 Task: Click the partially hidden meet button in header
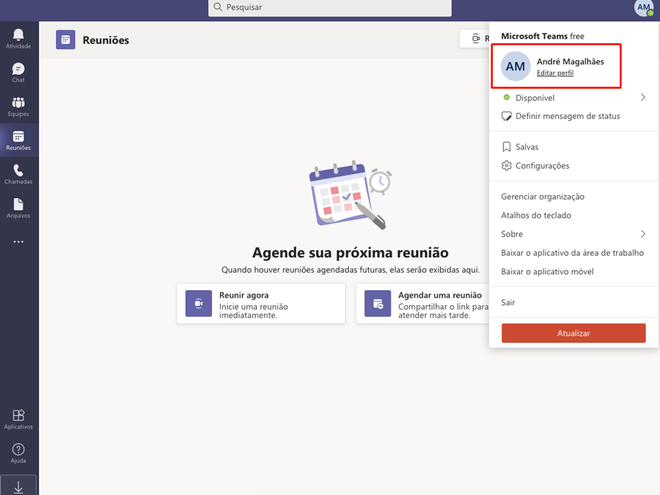[x=474, y=39]
